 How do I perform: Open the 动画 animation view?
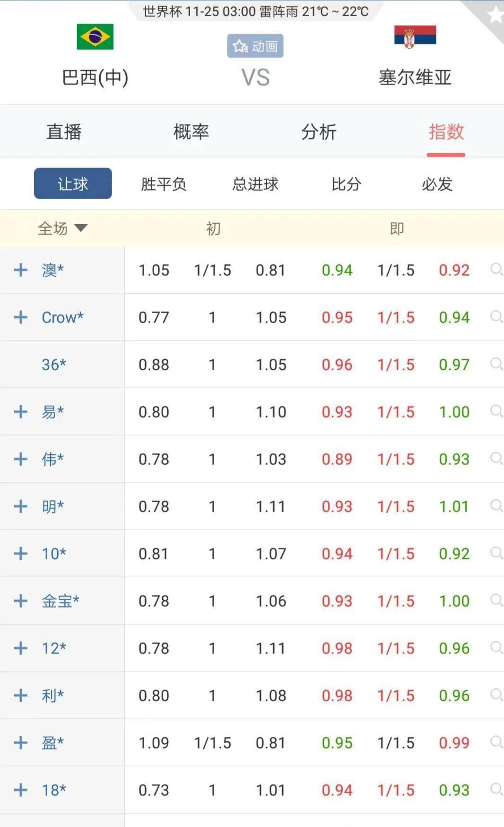click(254, 46)
